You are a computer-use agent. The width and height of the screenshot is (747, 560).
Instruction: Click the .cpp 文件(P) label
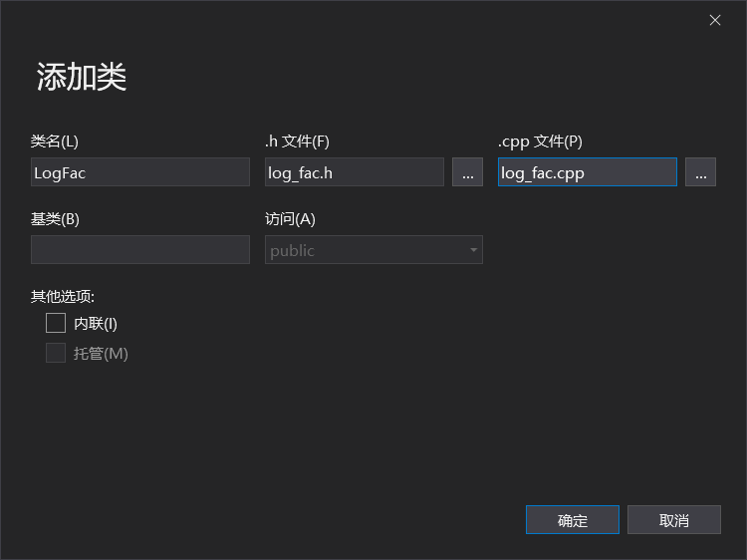pos(540,141)
